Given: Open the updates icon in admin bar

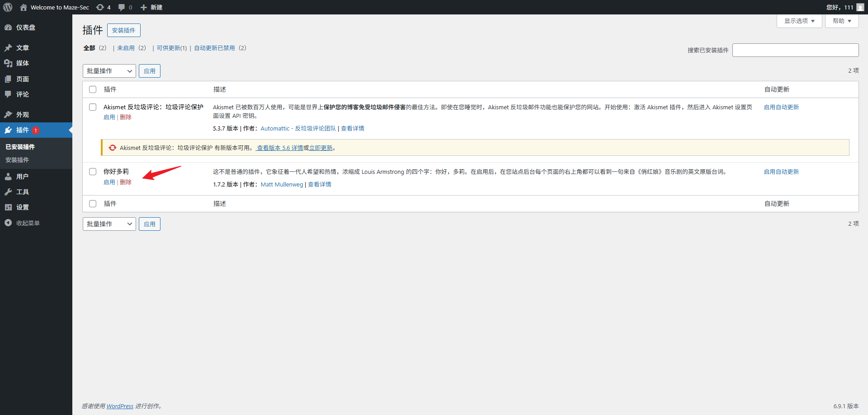Looking at the screenshot, I should (100, 7).
